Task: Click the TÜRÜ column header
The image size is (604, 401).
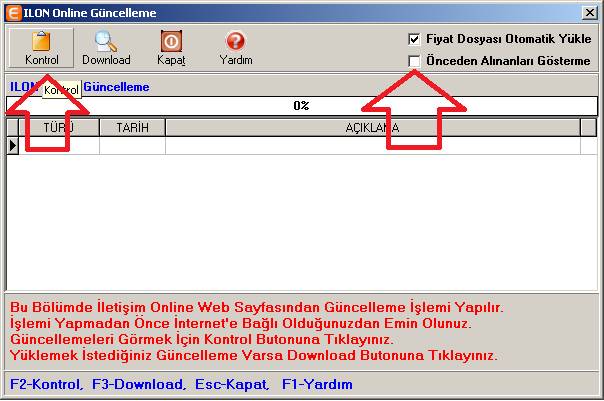Action: [59, 128]
